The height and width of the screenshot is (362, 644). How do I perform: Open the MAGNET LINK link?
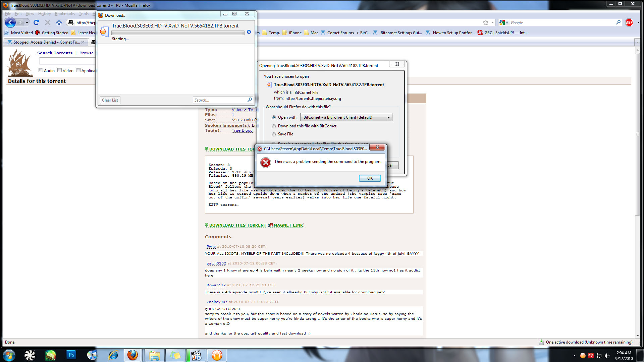point(288,225)
